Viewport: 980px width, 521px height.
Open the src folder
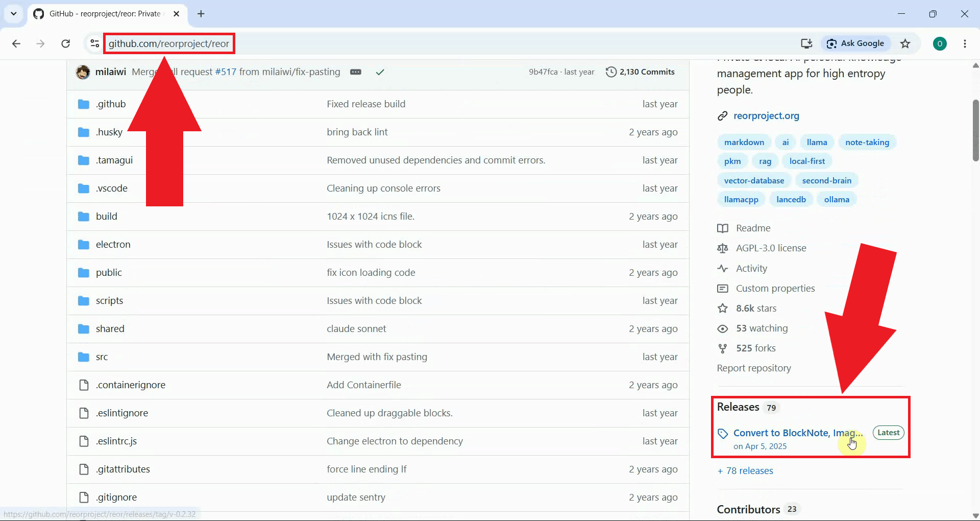pyautogui.click(x=102, y=357)
